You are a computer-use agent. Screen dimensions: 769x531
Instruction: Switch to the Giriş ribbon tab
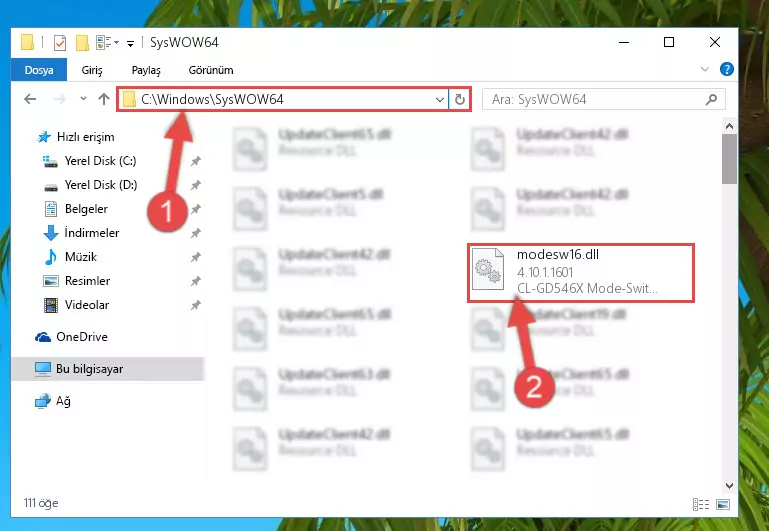point(92,70)
